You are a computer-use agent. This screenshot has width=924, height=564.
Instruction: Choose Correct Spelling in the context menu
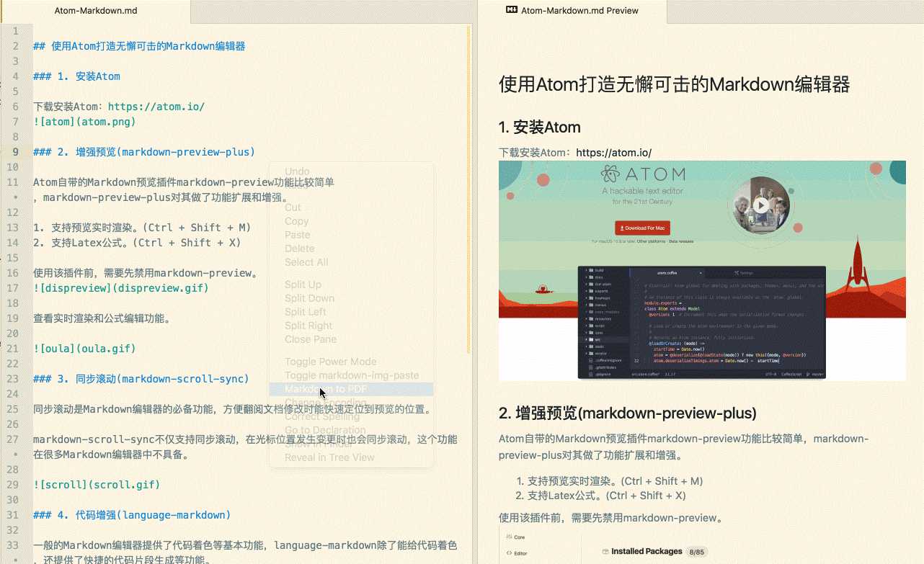pos(321,416)
